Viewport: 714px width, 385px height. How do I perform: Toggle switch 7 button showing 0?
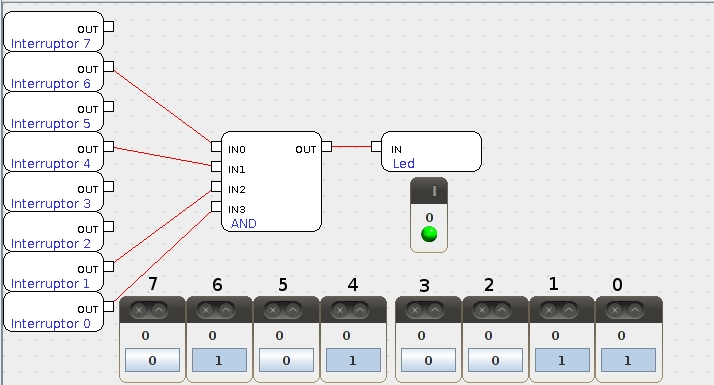coord(152,360)
